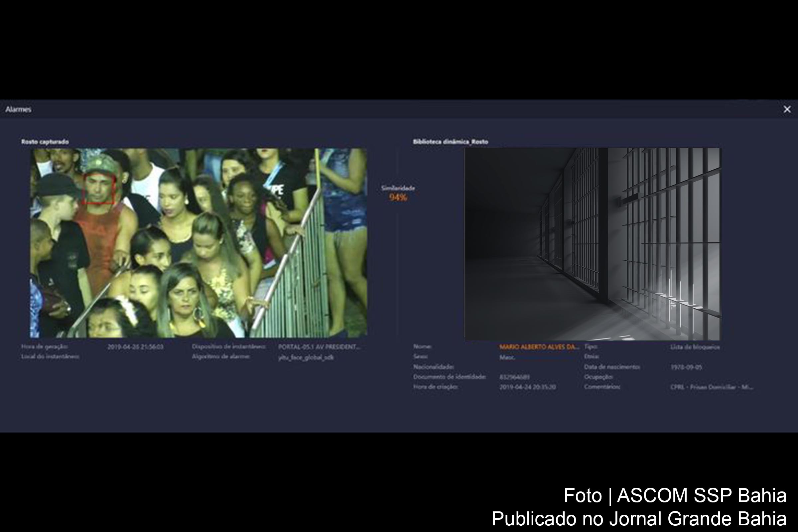This screenshot has height=532, width=798.
Task: Close the Alarmes dialog with the X
Action: (787, 109)
